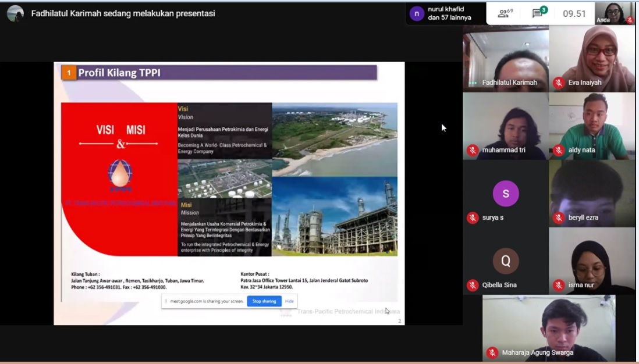639x364 pixels.
Task: Click muted mic icon on aldy nata
Action: pos(559,150)
